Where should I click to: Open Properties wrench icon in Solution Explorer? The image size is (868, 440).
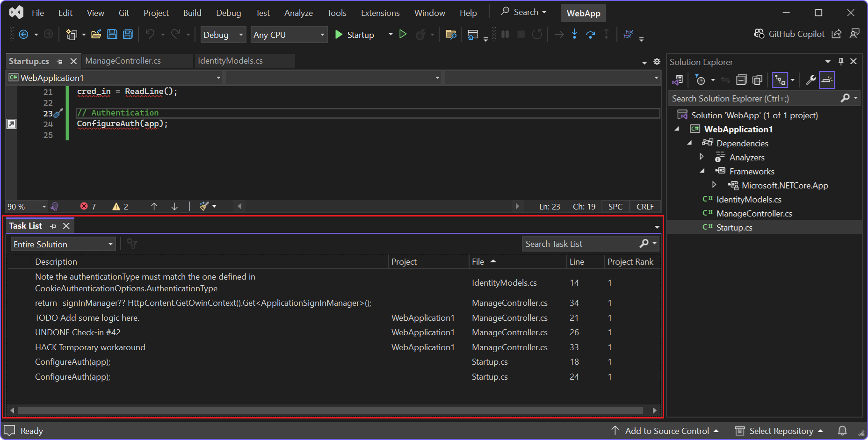(x=811, y=80)
